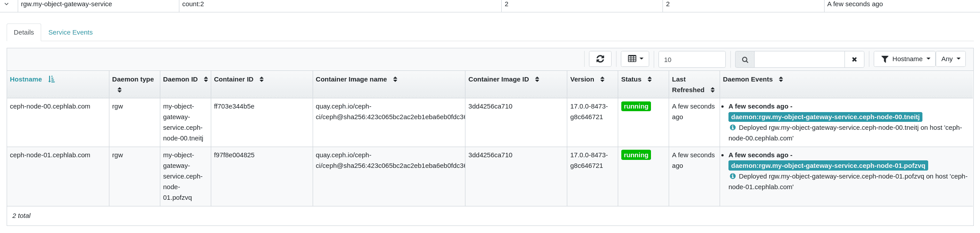The height and width of the screenshot is (233, 980).
Task: Sort by Container Image name arrows
Action: (x=395, y=79)
